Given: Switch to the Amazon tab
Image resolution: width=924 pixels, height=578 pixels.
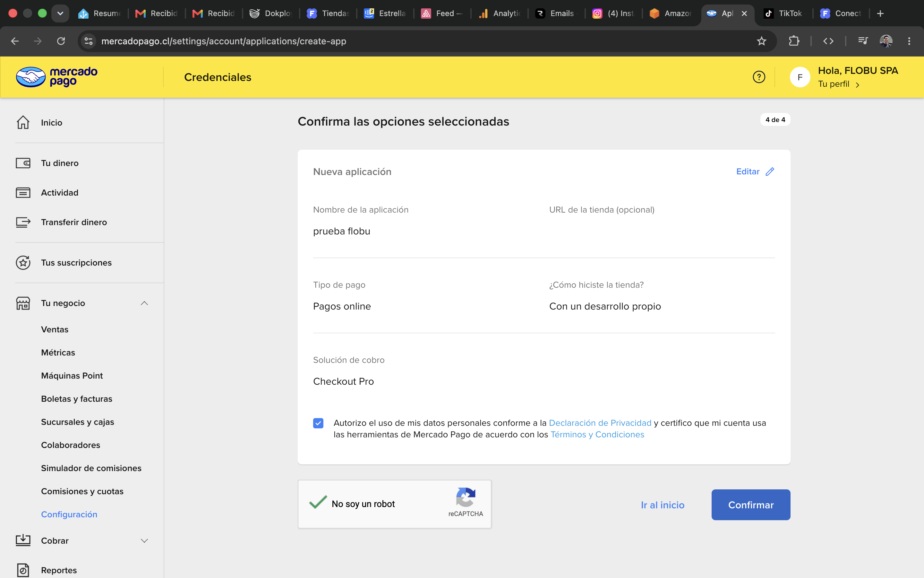Looking at the screenshot, I should coord(671,13).
